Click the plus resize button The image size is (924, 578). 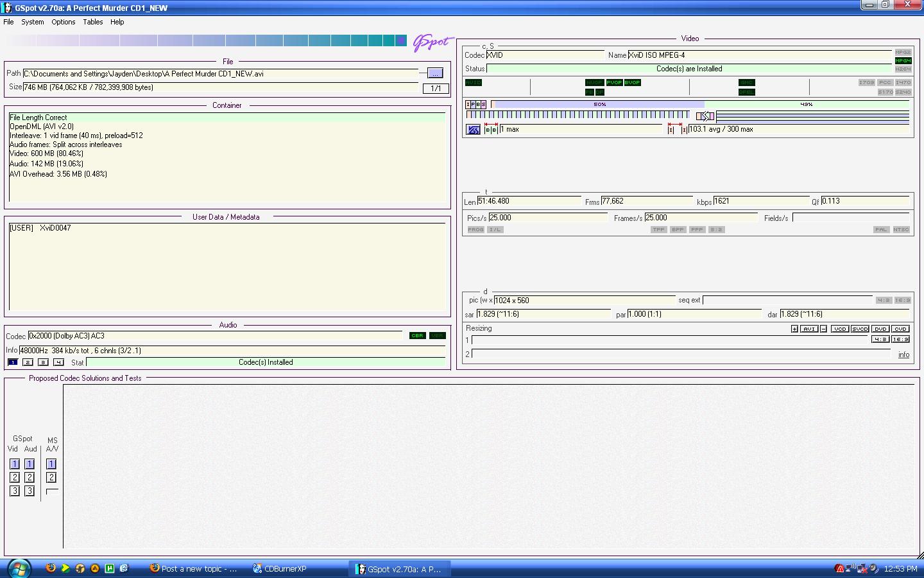point(794,329)
